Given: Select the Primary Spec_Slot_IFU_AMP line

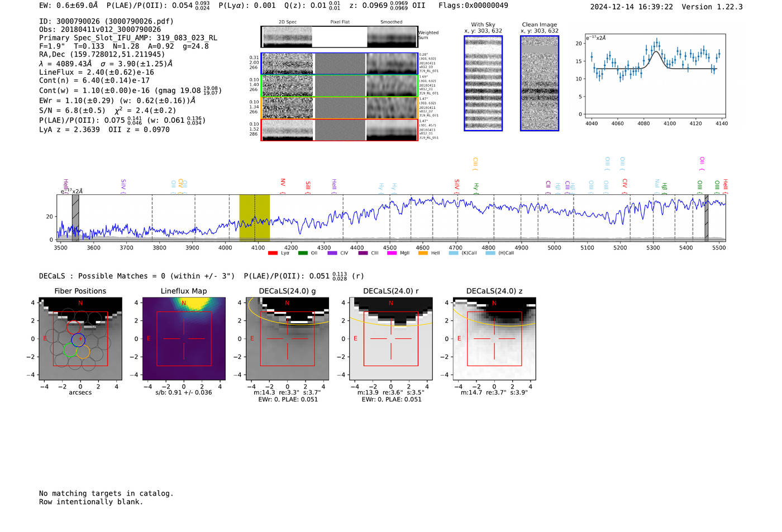Looking at the screenshot, I should point(128,38).
